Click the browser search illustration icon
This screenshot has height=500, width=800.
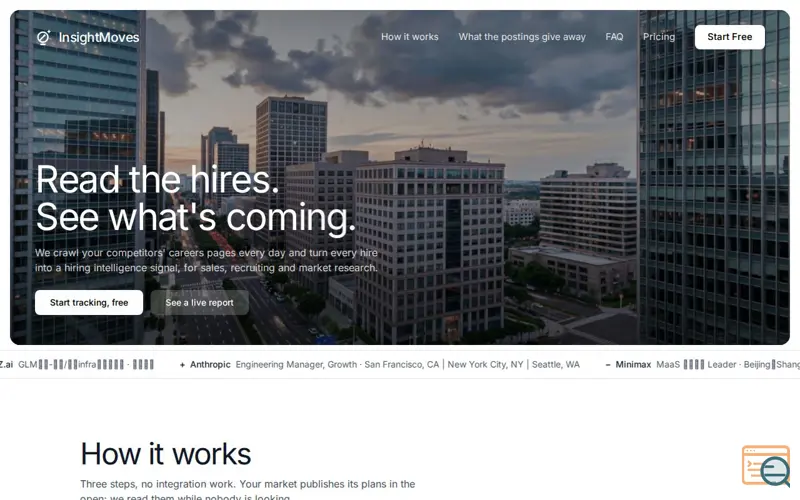(765, 466)
